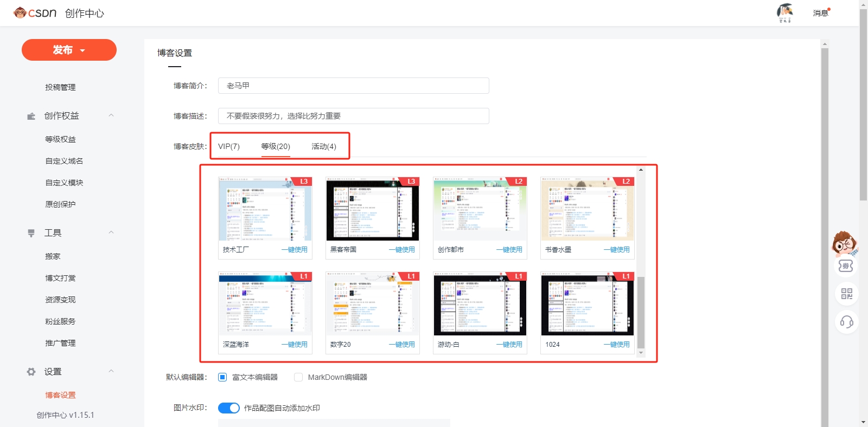Select 富文本编辑器 as default editor
Screen dimensions: 868x427
tap(222, 377)
